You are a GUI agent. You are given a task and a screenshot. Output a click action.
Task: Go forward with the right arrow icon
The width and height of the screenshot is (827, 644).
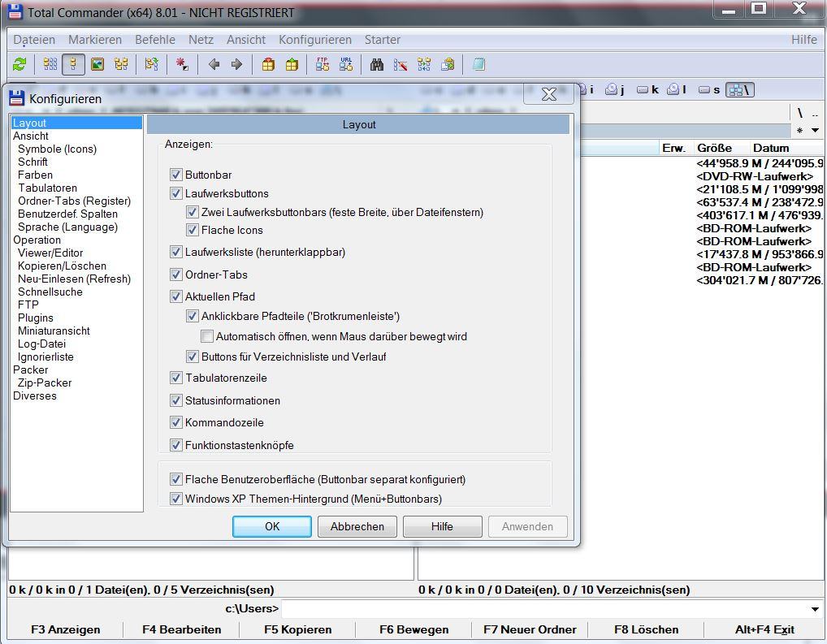(x=237, y=64)
